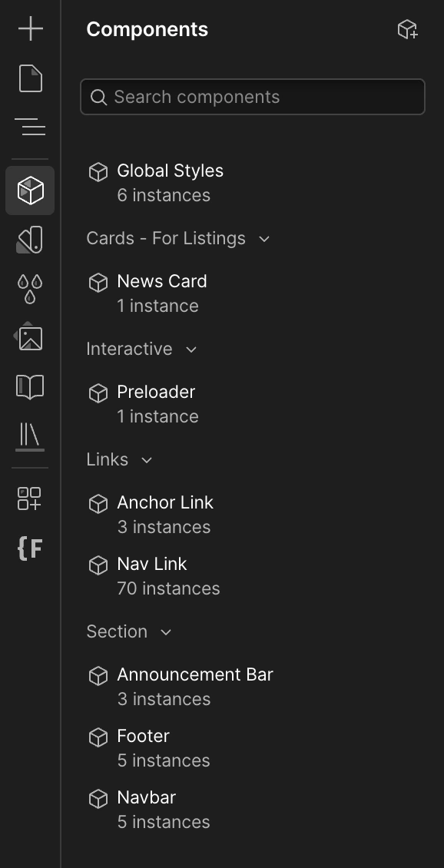The height and width of the screenshot is (868, 444).
Task: Open the Assets image icon
Action: point(30,337)
